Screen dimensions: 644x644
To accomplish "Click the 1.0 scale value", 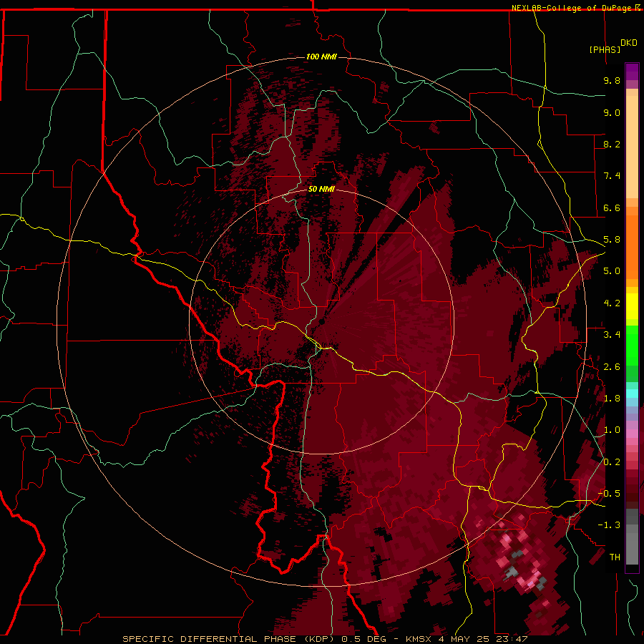I will (612, 430).
